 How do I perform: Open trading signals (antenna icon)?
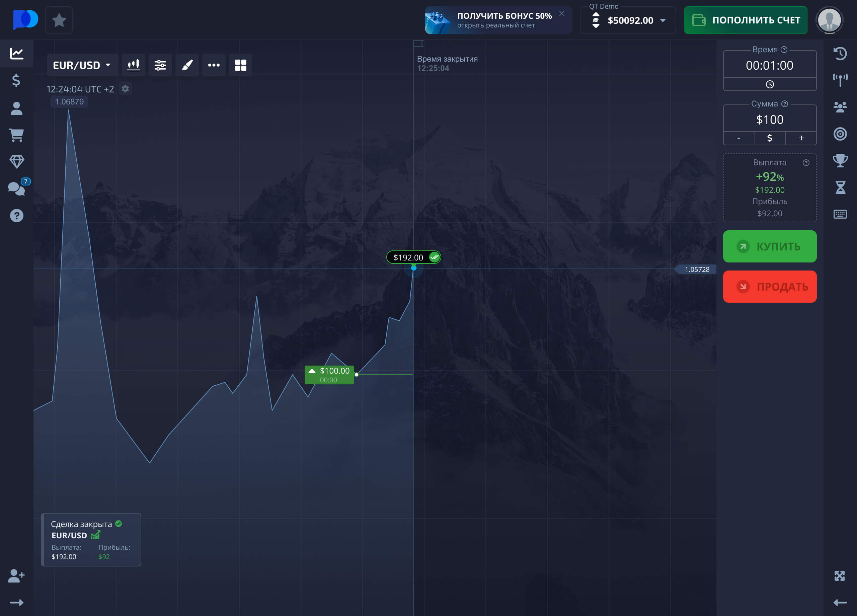tap(840, 80)
